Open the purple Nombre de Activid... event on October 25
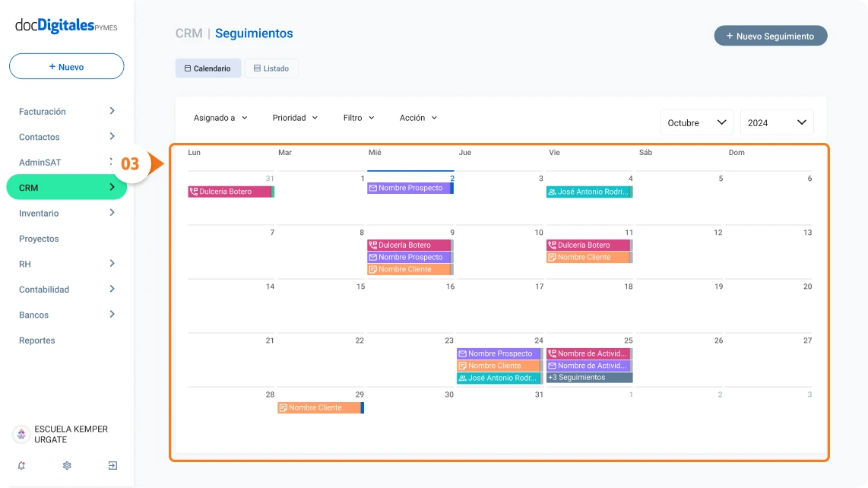 pos(590,366)
